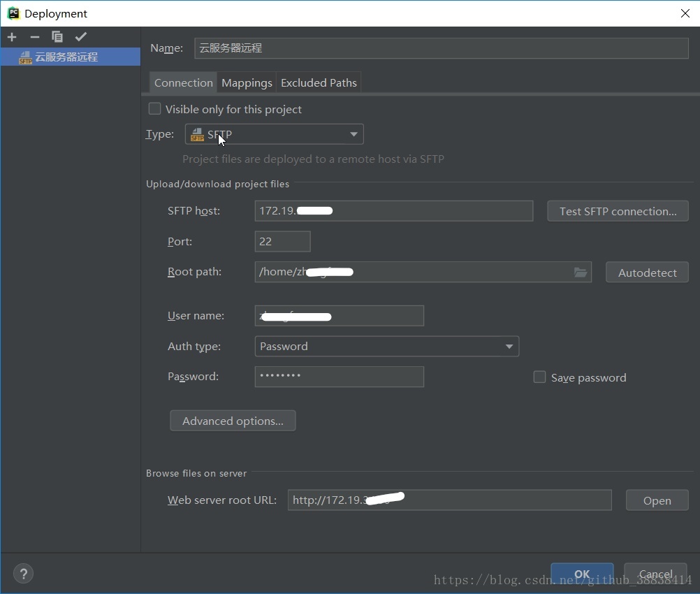700x594 pixels.
Task: Open the Auth type Password dropdown
Action: coord(386,347)
